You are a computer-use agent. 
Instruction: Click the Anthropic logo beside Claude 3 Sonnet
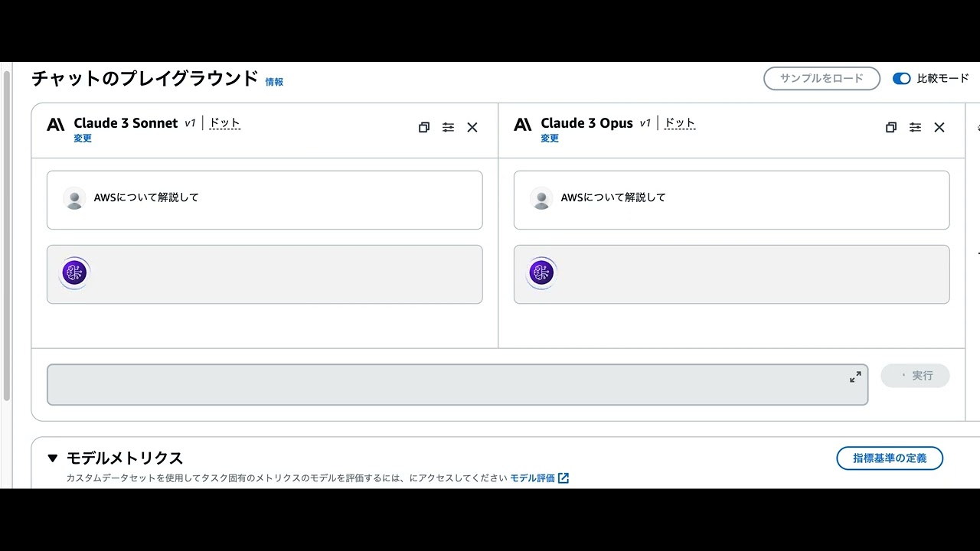[56, 125]
